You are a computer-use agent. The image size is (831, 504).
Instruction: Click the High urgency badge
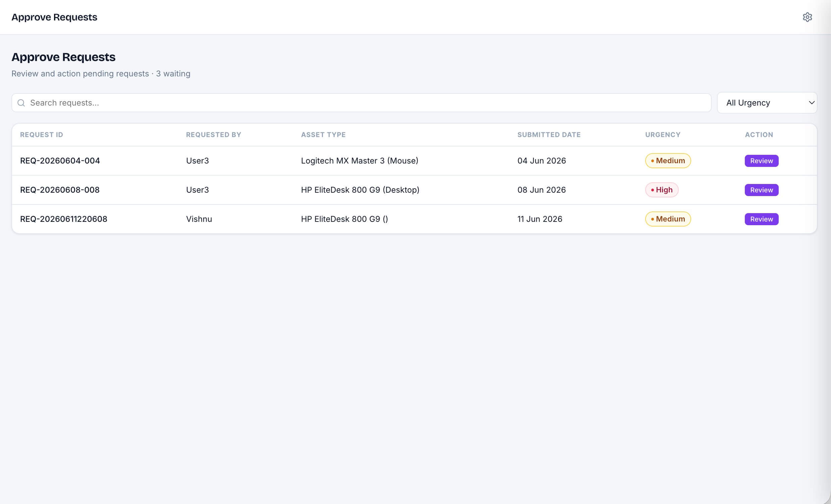[661, 190]
